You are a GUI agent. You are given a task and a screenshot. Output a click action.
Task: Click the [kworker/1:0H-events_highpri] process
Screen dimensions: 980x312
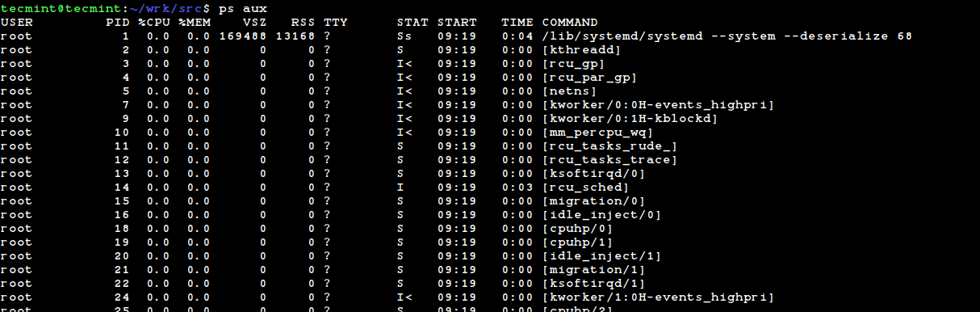pos(658,297)
